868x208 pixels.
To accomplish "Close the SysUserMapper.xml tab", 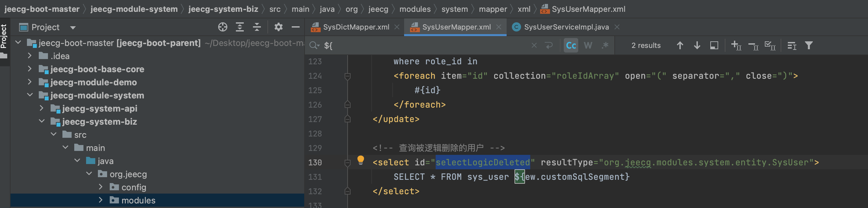I will 499,27.
